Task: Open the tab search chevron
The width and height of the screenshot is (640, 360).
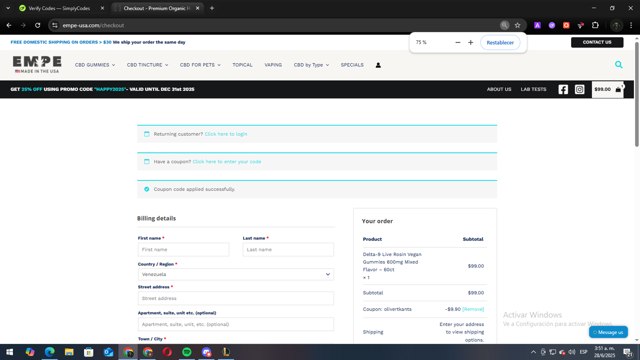Action: 8,8
